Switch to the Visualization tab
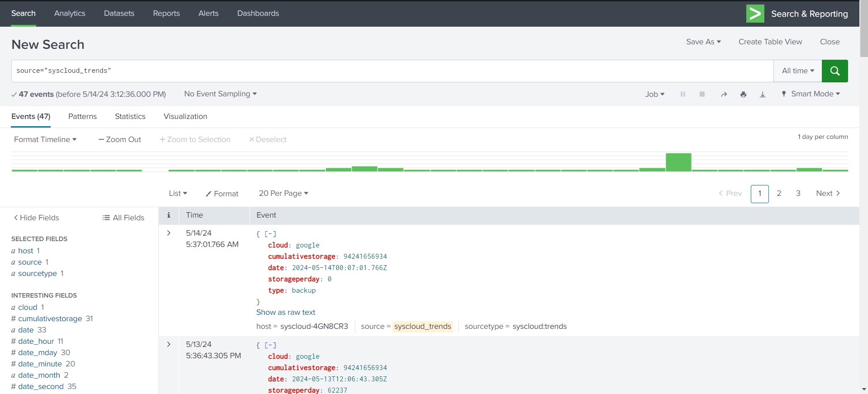Image resolution: width=868 pixels, height=394 pixels. (186, 116)
